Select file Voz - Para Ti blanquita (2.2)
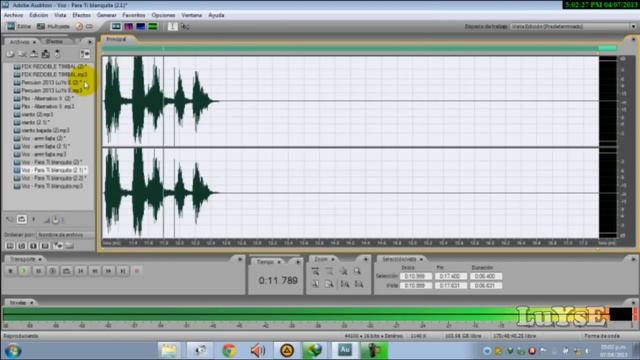Screen dimensions: 640x360 tap(50, 178)
